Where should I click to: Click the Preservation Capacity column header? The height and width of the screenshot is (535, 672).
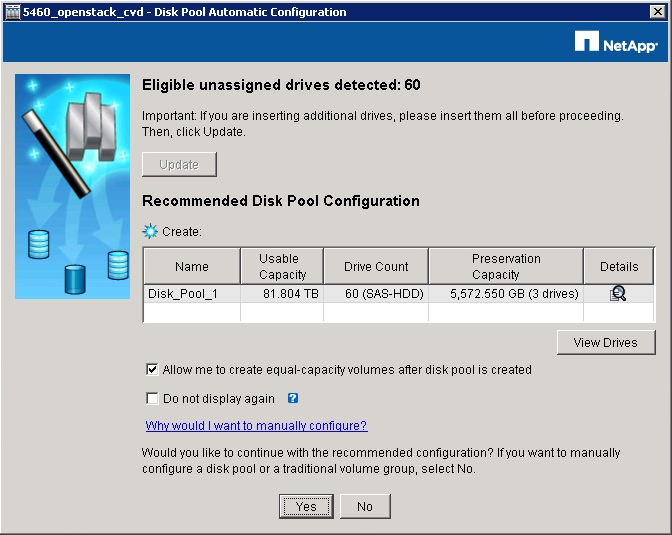[x=506, y=266]
